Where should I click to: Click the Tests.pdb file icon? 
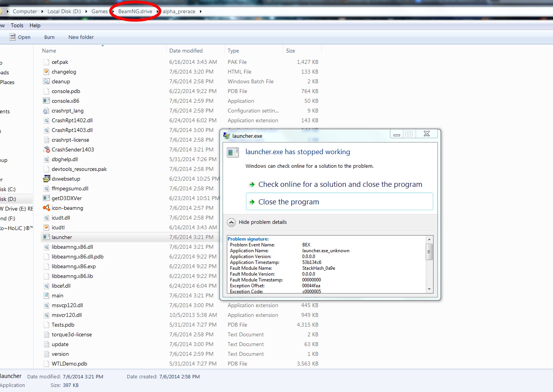pos(46,325)
